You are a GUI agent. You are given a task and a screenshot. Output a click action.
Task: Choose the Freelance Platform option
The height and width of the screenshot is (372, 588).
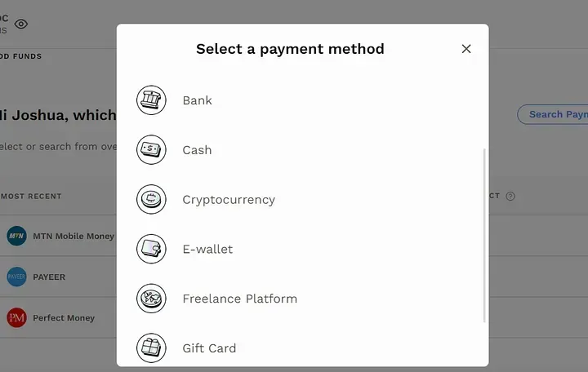coord(239,299)
